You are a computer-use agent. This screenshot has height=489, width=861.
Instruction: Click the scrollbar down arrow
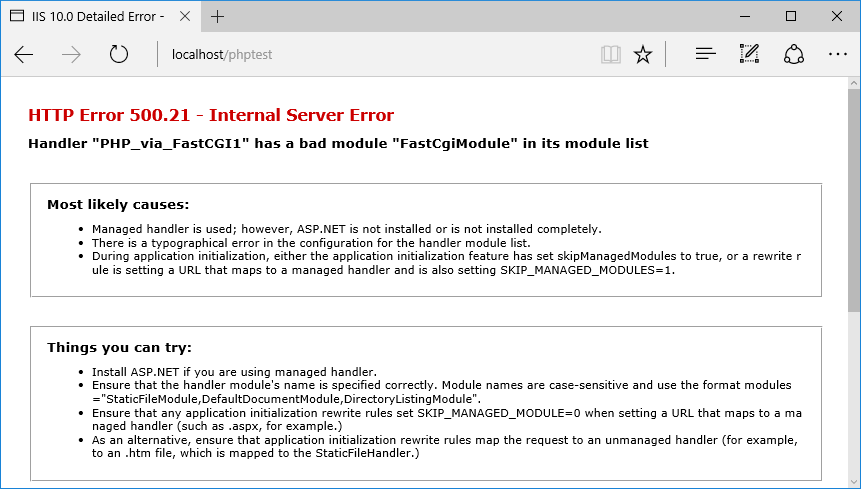coord(854,480)
